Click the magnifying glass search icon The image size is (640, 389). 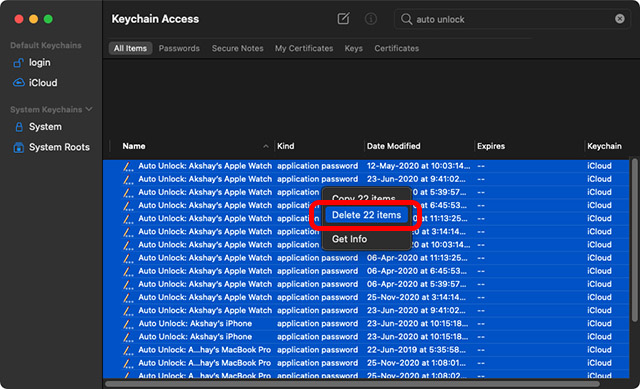[x=406, y=19]
